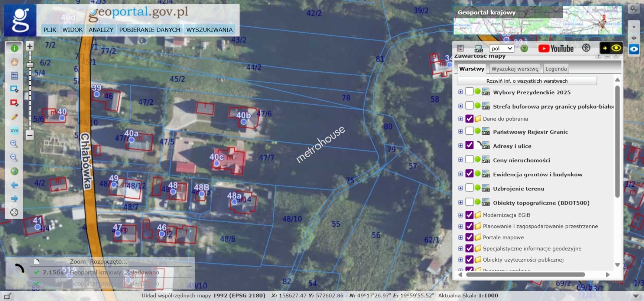
Task: Go to previous map view arrow
Action: click(14, 185)
